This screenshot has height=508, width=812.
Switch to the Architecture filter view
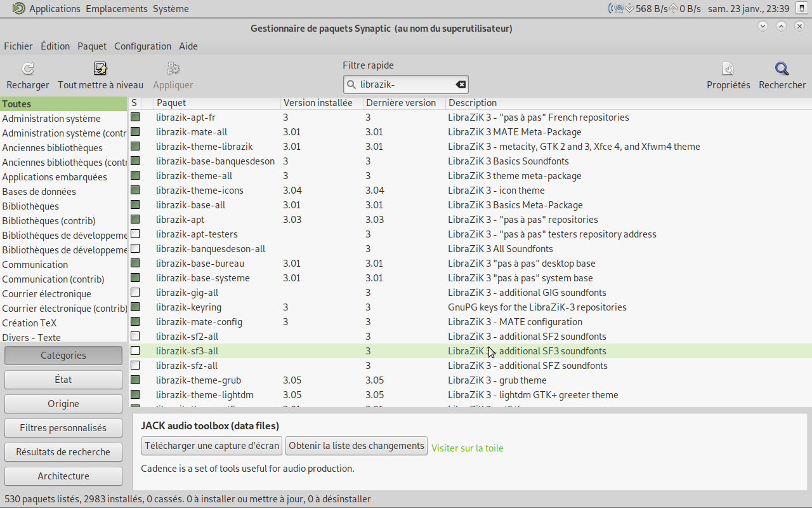coord(63,476)
